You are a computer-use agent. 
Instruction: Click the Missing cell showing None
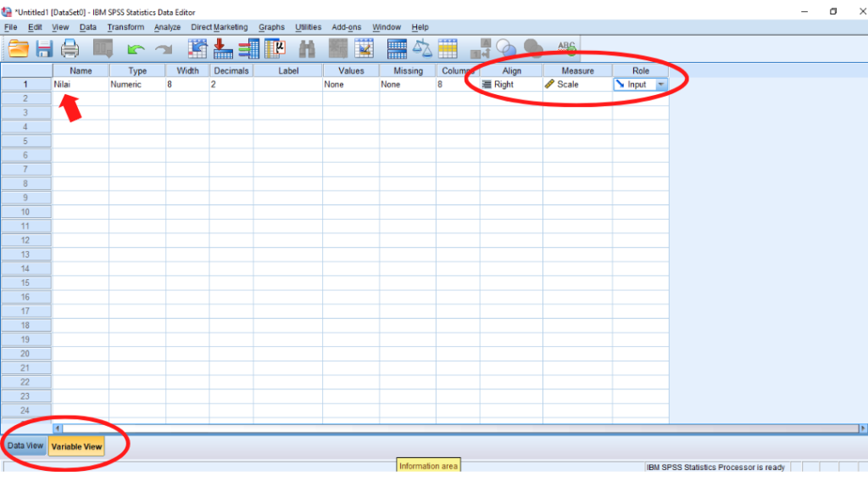(x=408, y=84)
